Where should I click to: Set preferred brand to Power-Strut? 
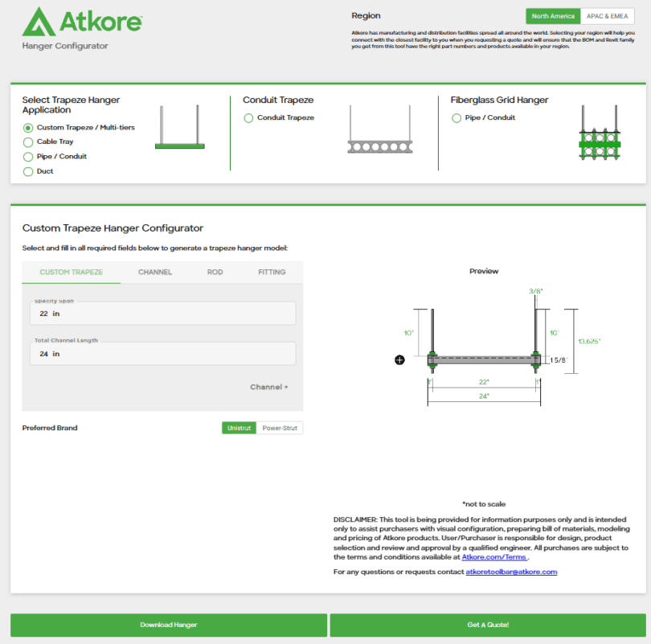pos(280,428)
